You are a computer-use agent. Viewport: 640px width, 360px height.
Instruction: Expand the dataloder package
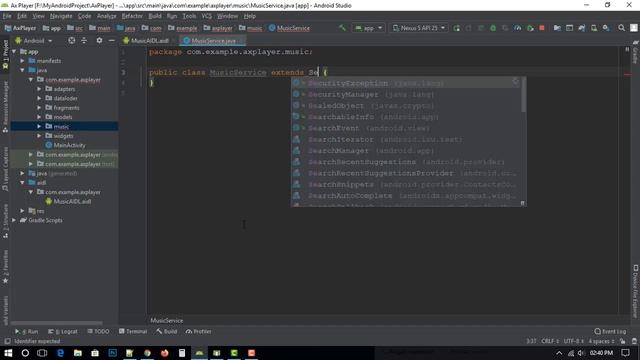tap(40, 98)
